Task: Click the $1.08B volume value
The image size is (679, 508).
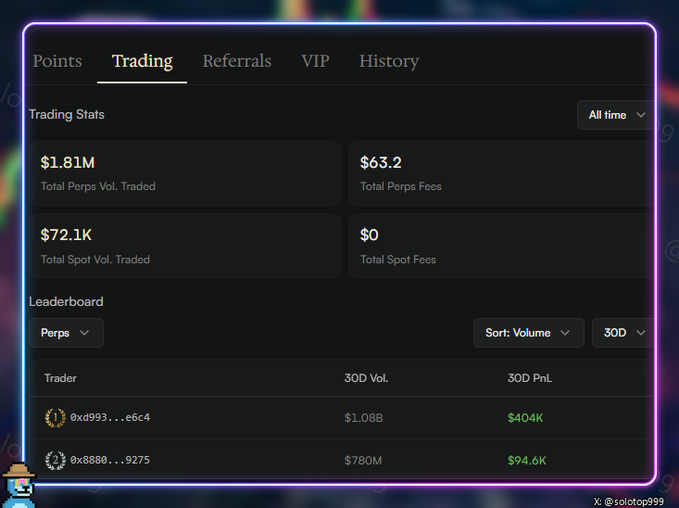Action: coord(363,418)
